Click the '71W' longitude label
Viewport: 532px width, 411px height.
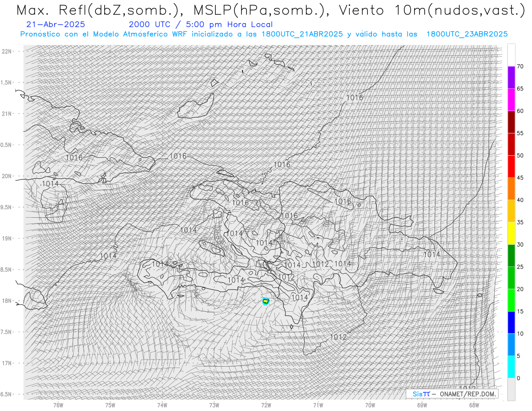coord(318,405)
